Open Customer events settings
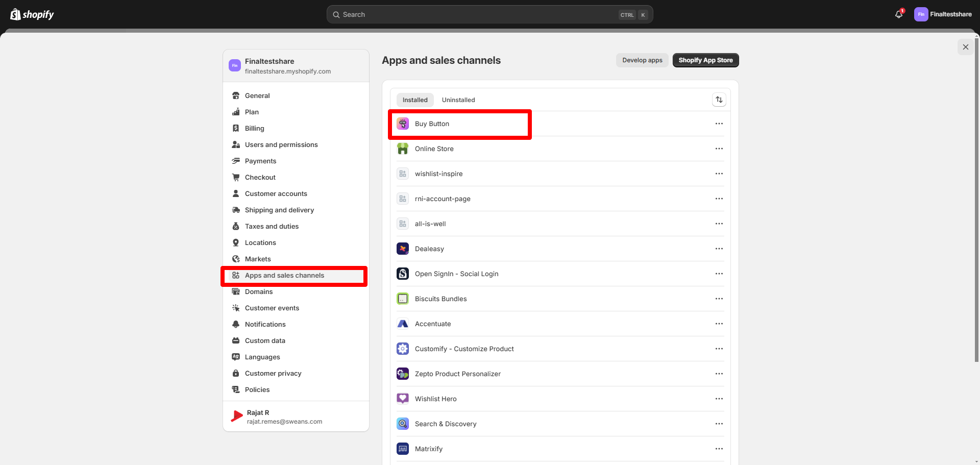980x465 pixels. (x=296, y=308)
